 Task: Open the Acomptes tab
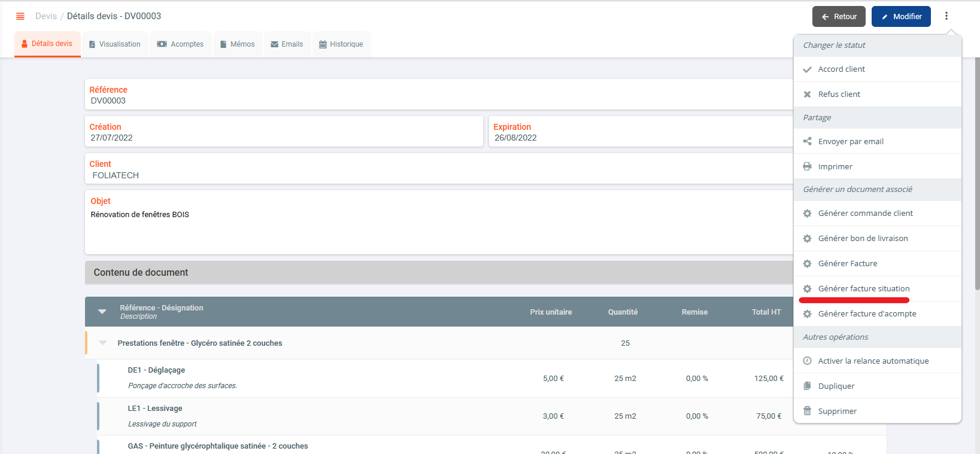(x=180, y=44)
